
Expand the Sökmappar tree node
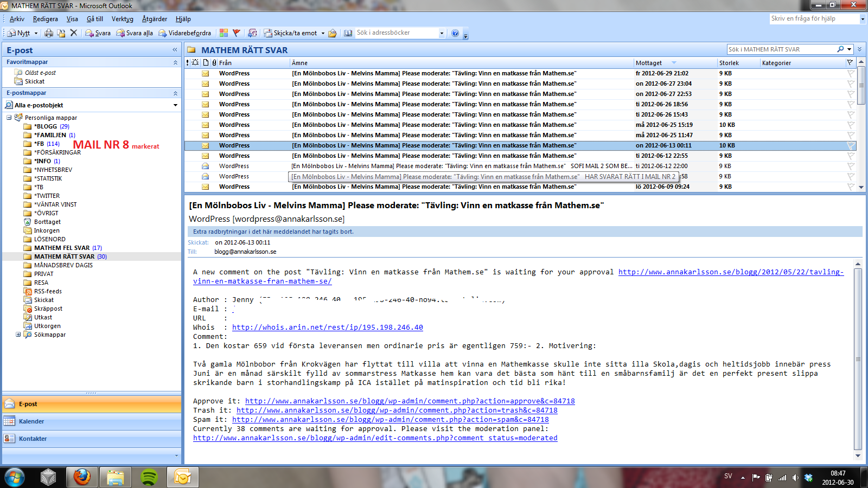pyautogui.click(x=18, y=335)
